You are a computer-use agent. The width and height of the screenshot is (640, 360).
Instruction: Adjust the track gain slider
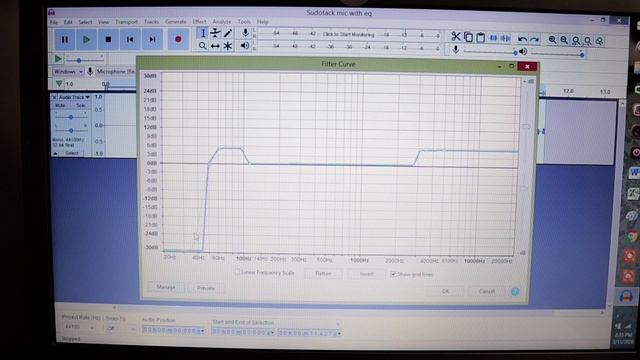click(71, 117)
